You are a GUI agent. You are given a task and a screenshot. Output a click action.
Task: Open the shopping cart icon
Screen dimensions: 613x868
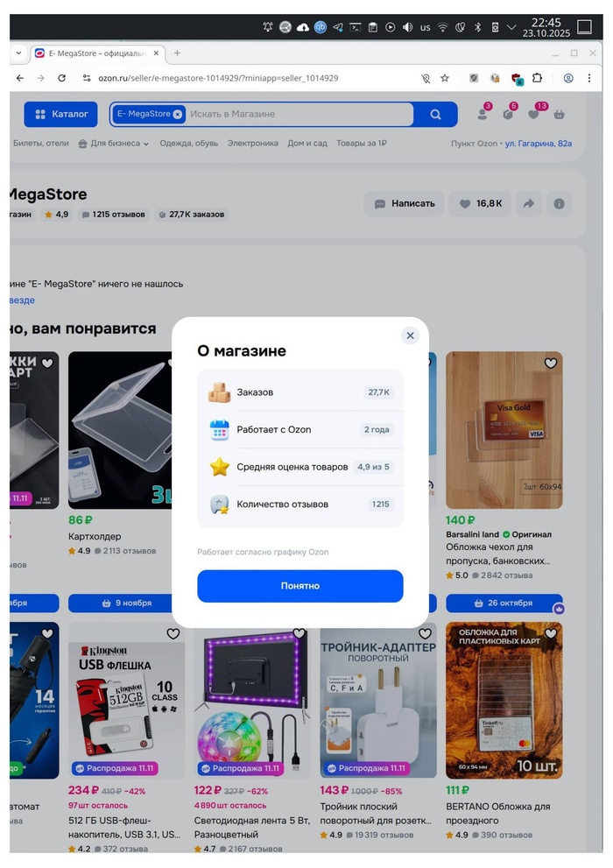click(560, 114)
